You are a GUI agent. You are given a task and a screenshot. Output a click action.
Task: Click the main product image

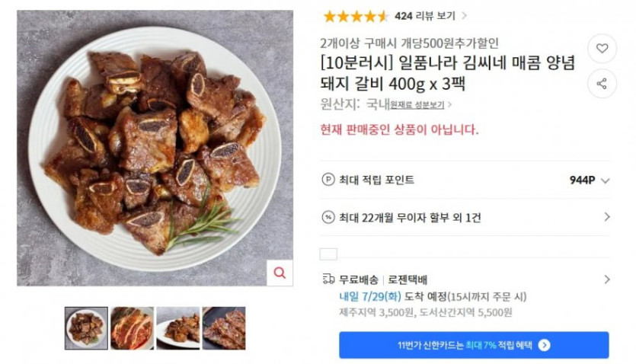click(155, 147)
